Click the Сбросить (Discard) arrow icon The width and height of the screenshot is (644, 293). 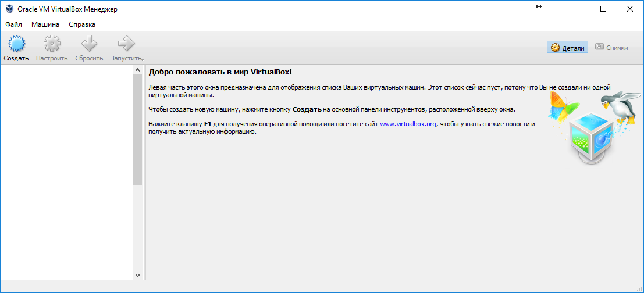coord(89,44)
